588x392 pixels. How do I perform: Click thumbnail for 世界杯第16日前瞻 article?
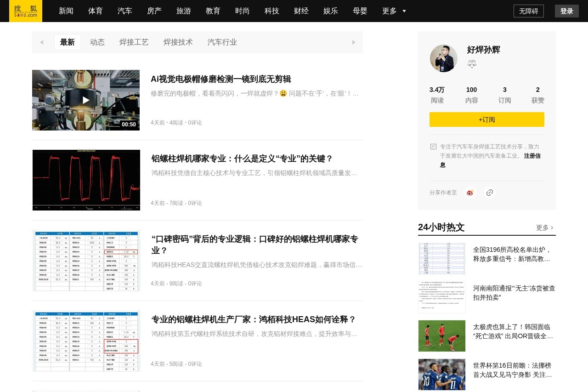[442, 375]
